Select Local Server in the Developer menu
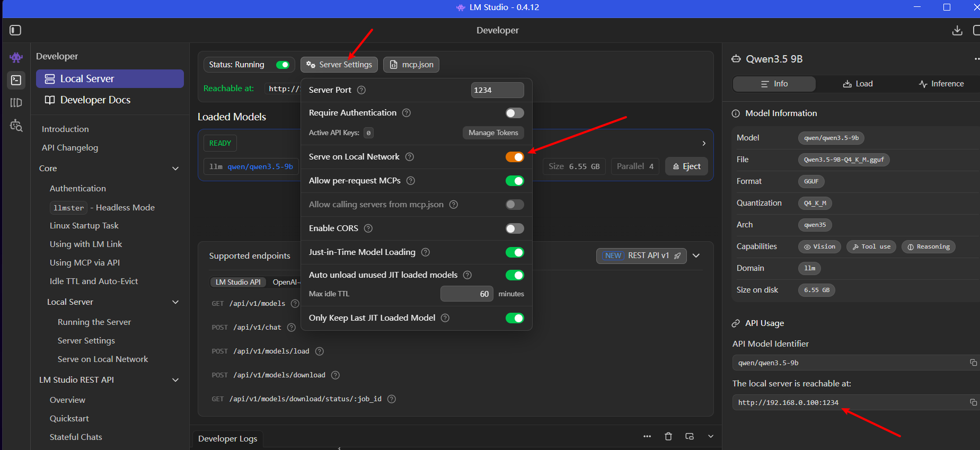Viewport: 980px width, 450px height. click(110, 79)
